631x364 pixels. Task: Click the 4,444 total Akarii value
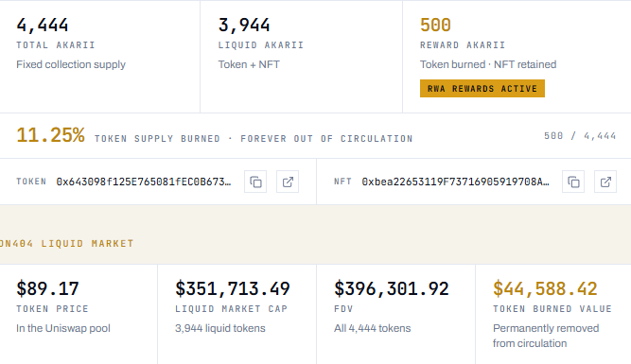pyautogui.click(x=43, y=25)
